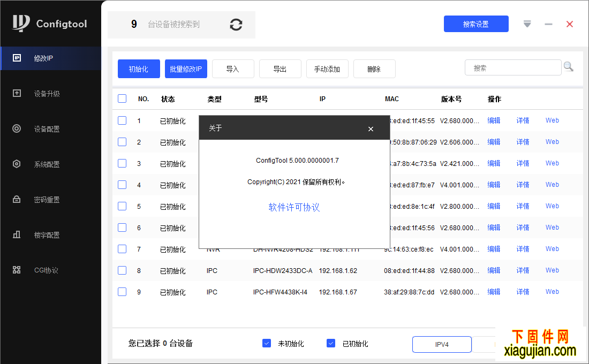Click MAC 38:af:29:88:7c:dd
The height and width of the screenshot is (364, 589).
pos(409,292)
